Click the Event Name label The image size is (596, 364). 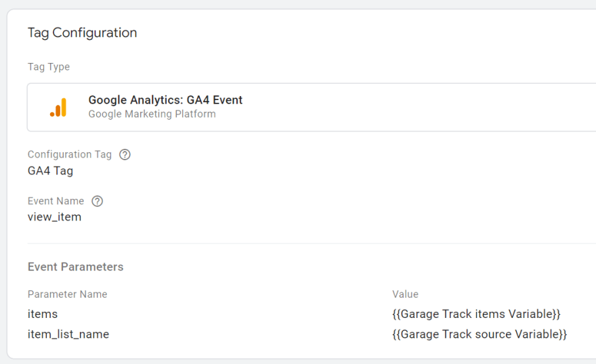(56, 201)
